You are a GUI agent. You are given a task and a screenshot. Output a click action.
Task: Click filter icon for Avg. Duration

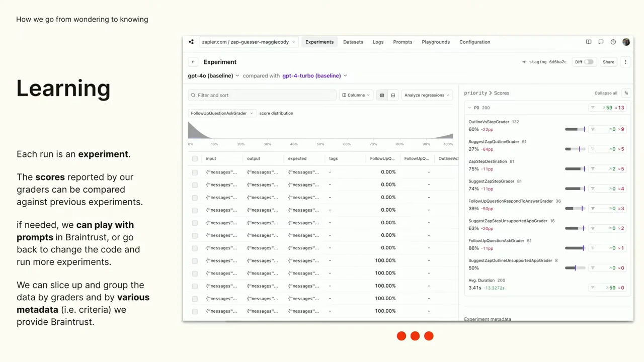pyautogui.click(x=593, y=288)
